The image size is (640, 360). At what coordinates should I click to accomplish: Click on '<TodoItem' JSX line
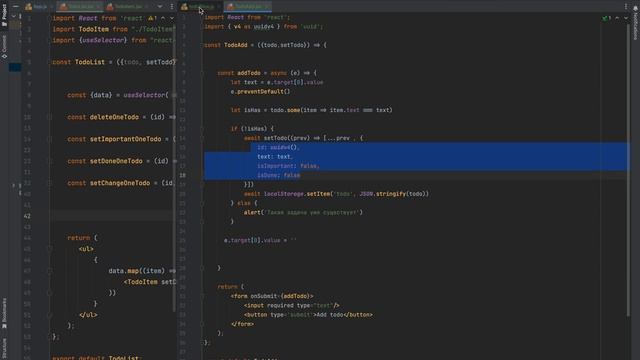[x=150, y=282]
